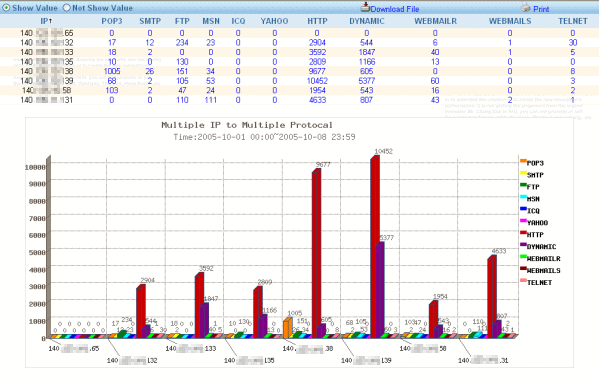Image resolution: width=599 pixels, height=377 pixels.
Task: Sort by FTP column header
Action: (182, 21)
